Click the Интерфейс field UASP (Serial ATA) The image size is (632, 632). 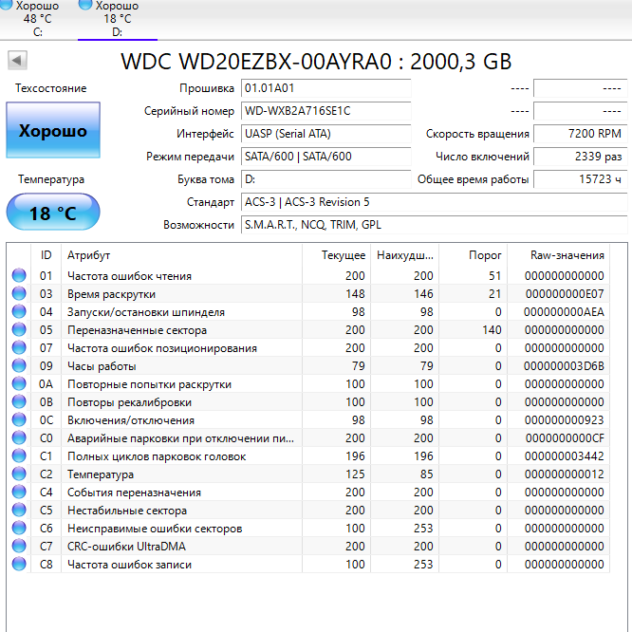click(x=326, y=133)
